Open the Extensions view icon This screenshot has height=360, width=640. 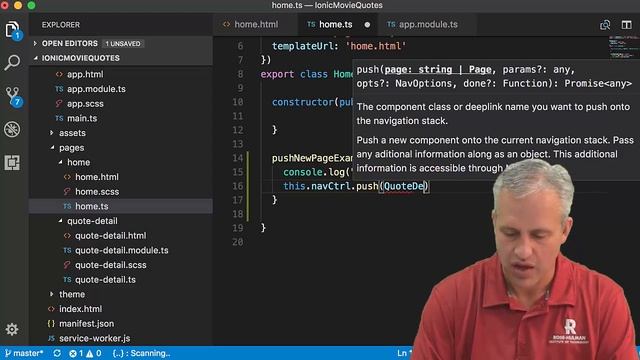tap(12, 162)
